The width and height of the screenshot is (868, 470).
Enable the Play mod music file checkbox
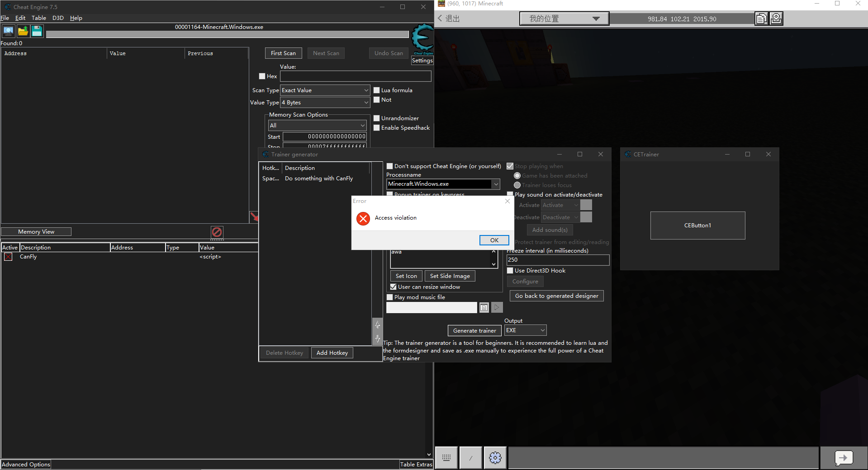tap(389, 297)
